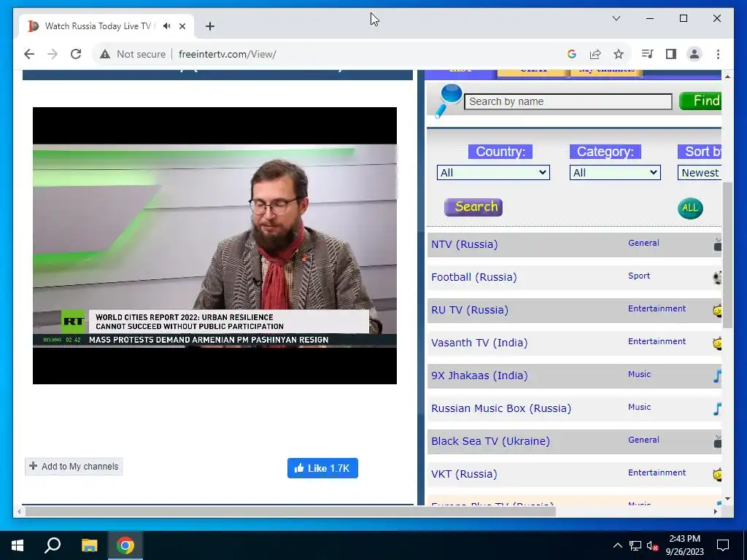
Task: Open Football (Russia) channel
Action: tap(474, 277)
